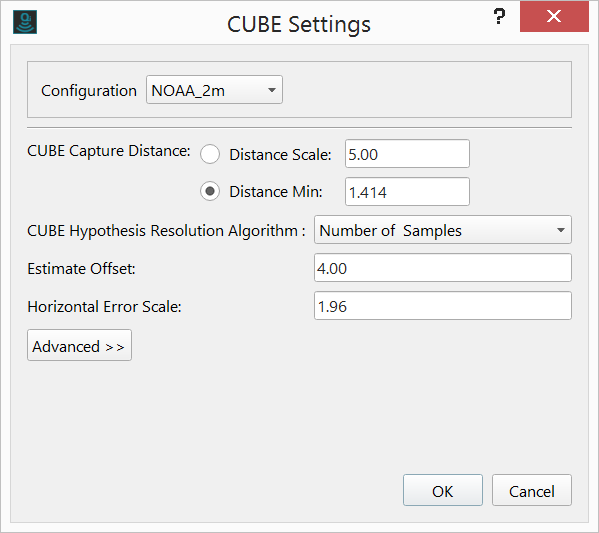The image size is (599, 533).
Task: Click the Configuration dropdown arrow
Action: (272, 90)
